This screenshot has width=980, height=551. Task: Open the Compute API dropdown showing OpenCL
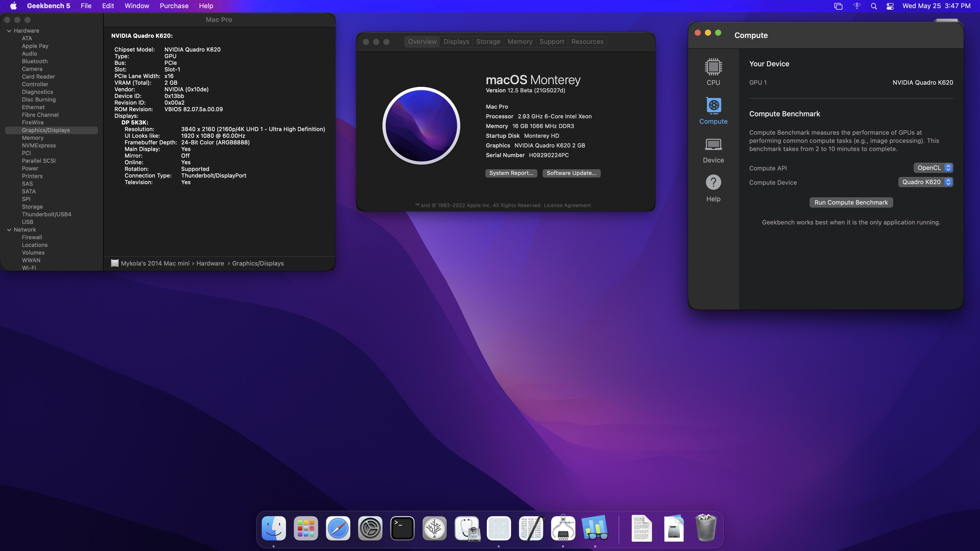pos(933,168)
